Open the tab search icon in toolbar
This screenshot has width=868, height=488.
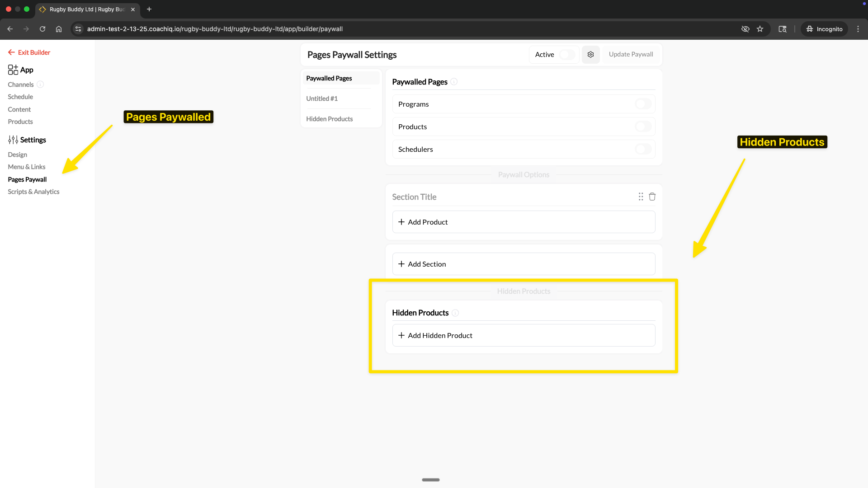point(783,29)
